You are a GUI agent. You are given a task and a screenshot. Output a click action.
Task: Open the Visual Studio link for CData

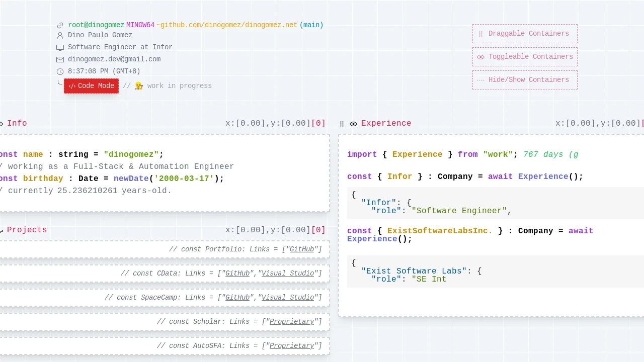pos(288,274)
